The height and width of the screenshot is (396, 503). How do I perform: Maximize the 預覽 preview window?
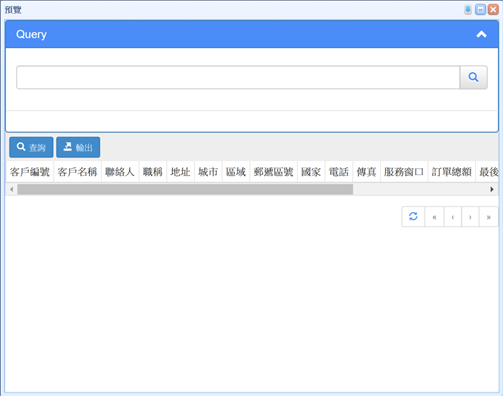tap(480, 10)
